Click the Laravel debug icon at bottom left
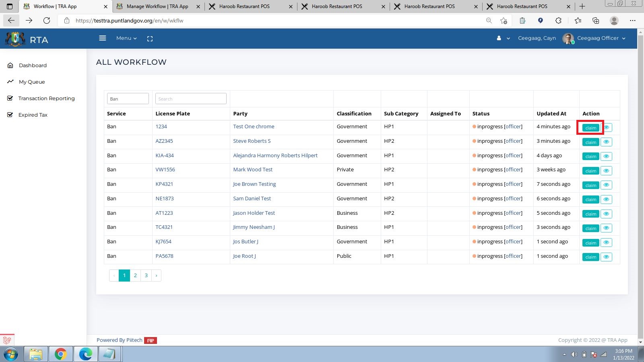Screen dimensions: 644x362 (x=7, y=340)
